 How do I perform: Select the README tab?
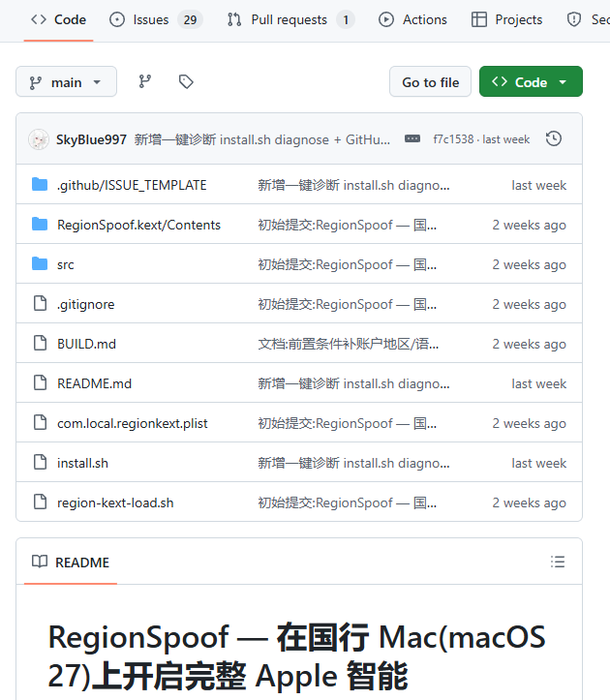coord(71,563)
